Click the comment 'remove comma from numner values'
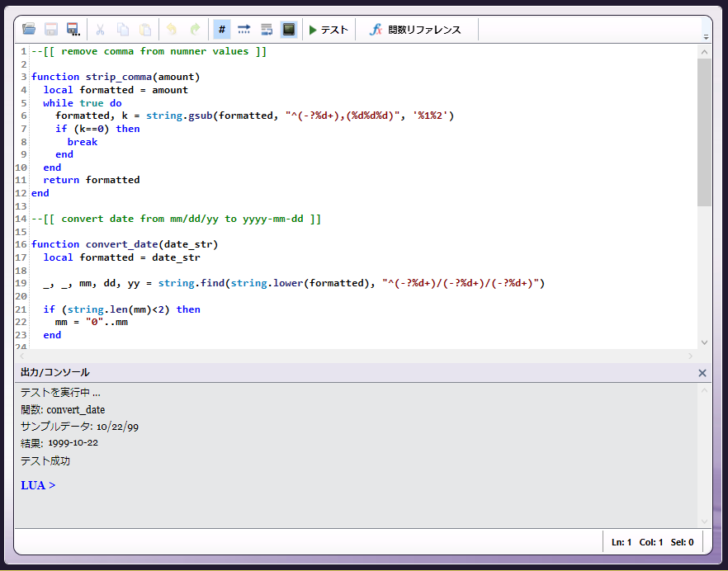The width and height of the screenshot is (728, 571). (154, 51)
